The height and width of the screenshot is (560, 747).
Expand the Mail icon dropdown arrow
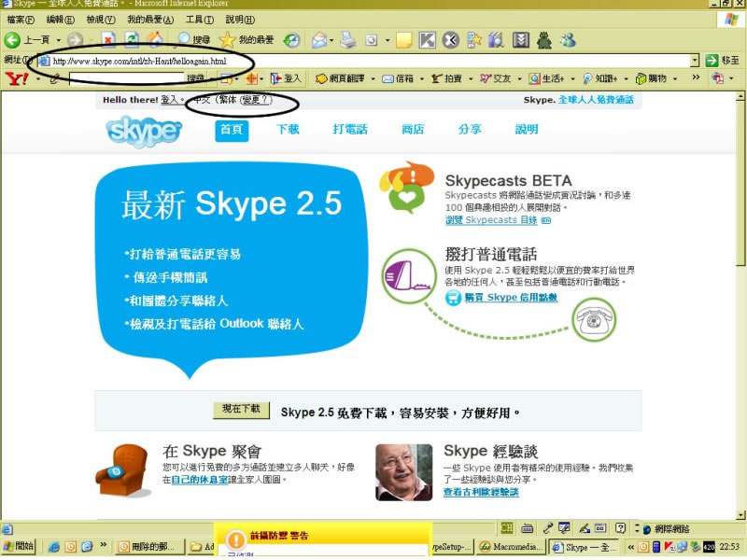(331, 40)
